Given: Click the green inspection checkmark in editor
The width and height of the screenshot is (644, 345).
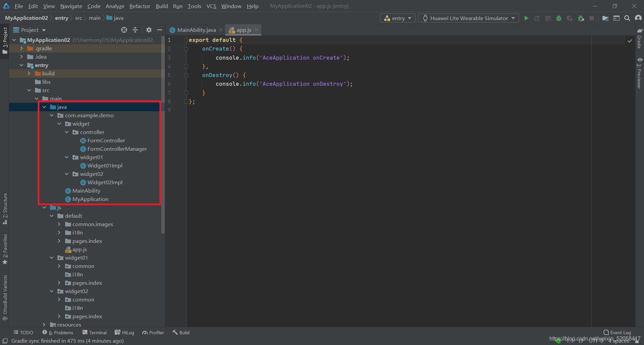Looking at the screenshot, I should (x=630, y=41).
